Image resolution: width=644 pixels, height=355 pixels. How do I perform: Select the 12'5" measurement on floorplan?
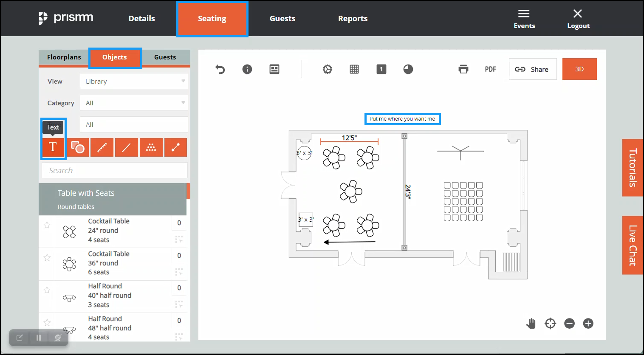coord(349,140)
